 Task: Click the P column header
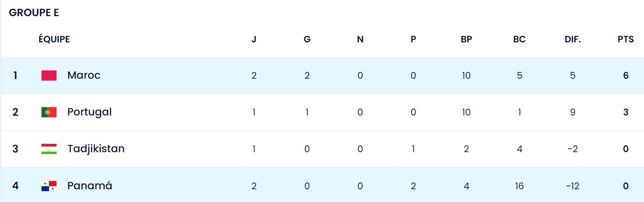click(x=413, y=39)
